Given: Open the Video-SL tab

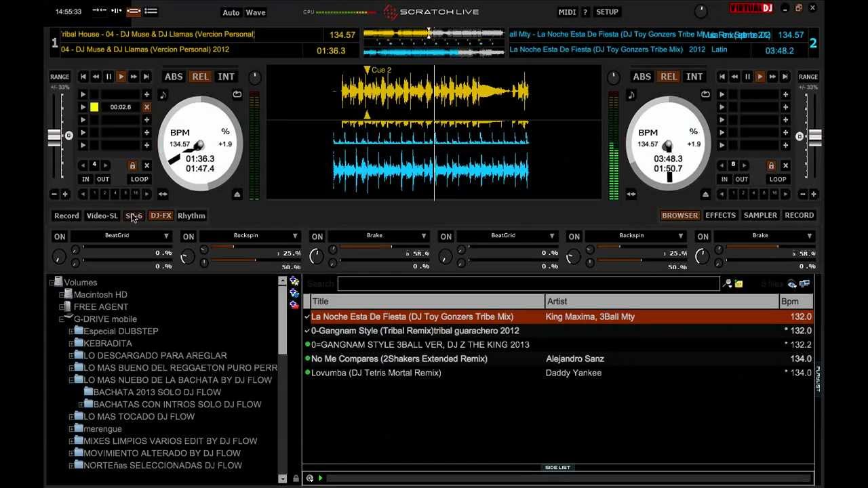Looking at the screenshot, I should tap(102, 216).
